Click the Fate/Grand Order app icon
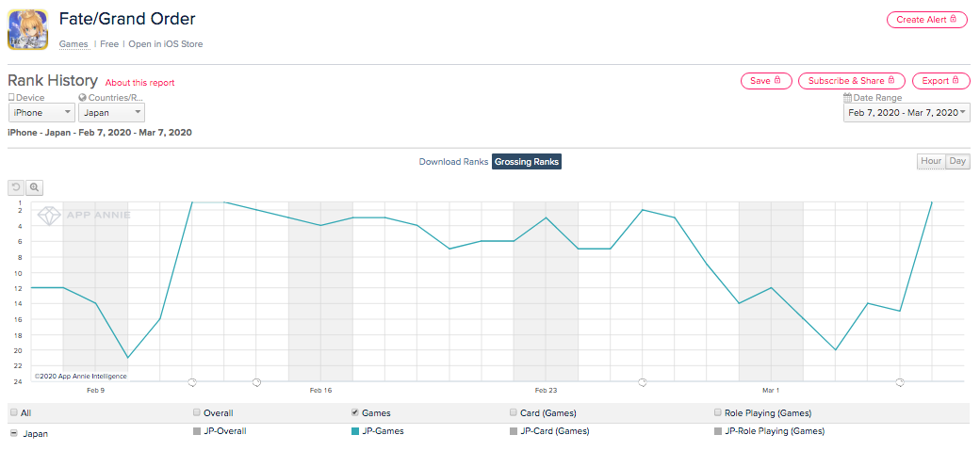Viewport: 980px width, 451px height. pos(28,29)
